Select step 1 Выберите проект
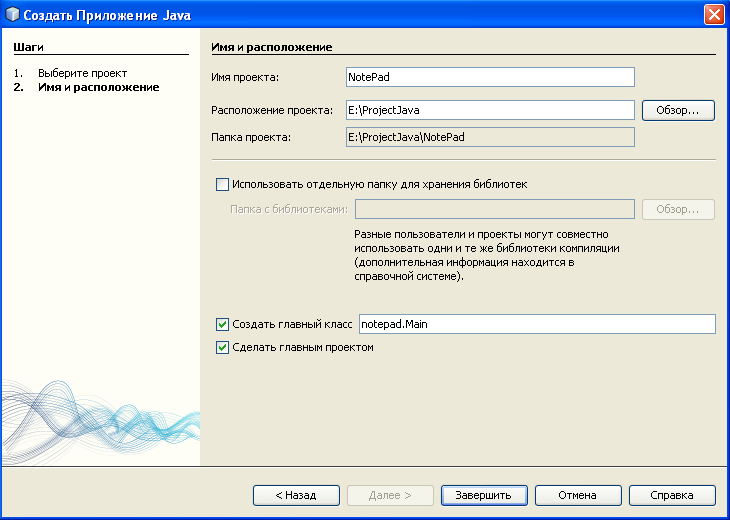 82,73
